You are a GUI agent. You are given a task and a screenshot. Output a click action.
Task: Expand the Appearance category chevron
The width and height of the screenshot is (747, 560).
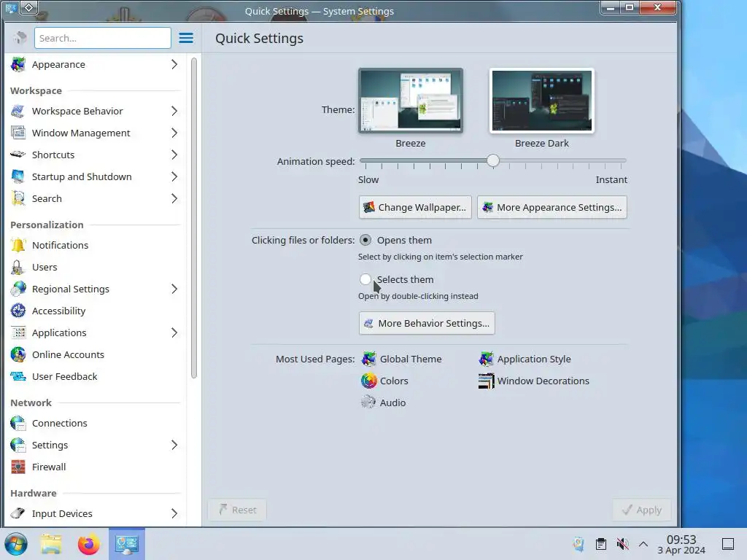coord(174,64)
